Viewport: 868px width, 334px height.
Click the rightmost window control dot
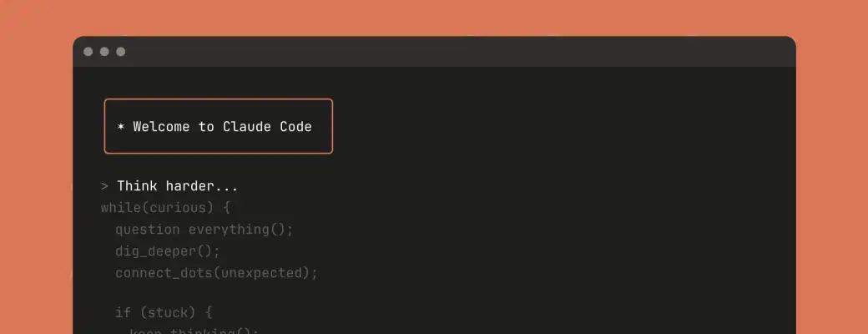121,52
